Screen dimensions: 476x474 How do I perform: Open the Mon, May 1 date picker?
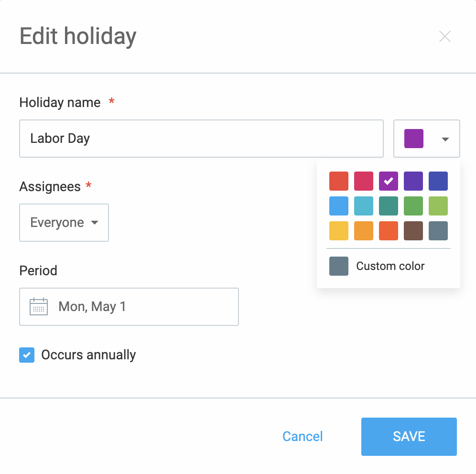[129, 306]
